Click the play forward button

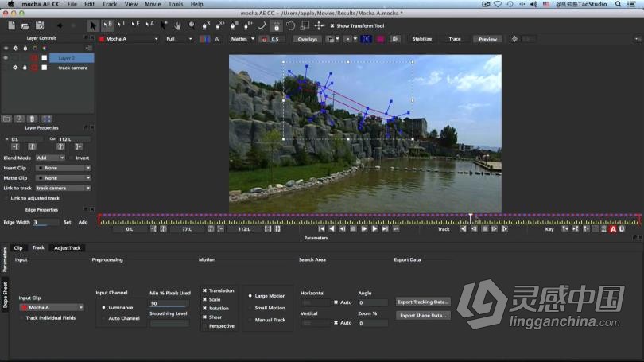[374, 229]
